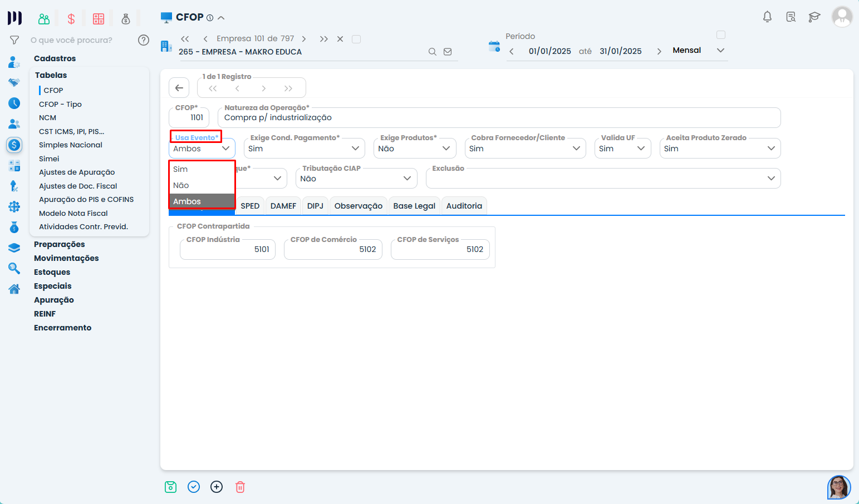This screenshot has height=504, width=859.
Task: Add a new record with plus icon
Action: 217,487
